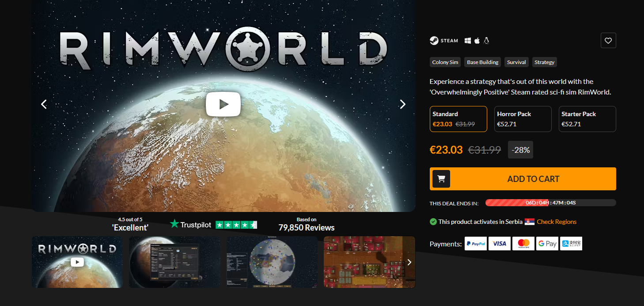Click the Apple macOS platform icon
Screen dimensions: 644x306
click(477, 41)
